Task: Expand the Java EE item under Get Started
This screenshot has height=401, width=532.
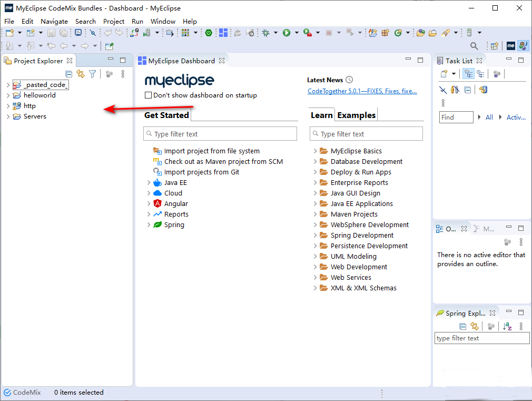Action: pos(149,183)
